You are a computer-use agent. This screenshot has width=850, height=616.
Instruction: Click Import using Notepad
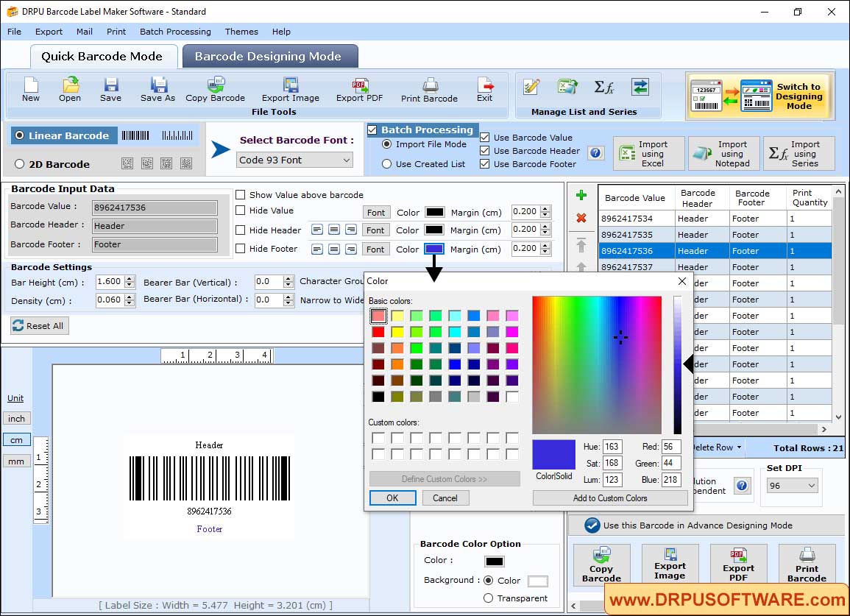click(723, 154)
